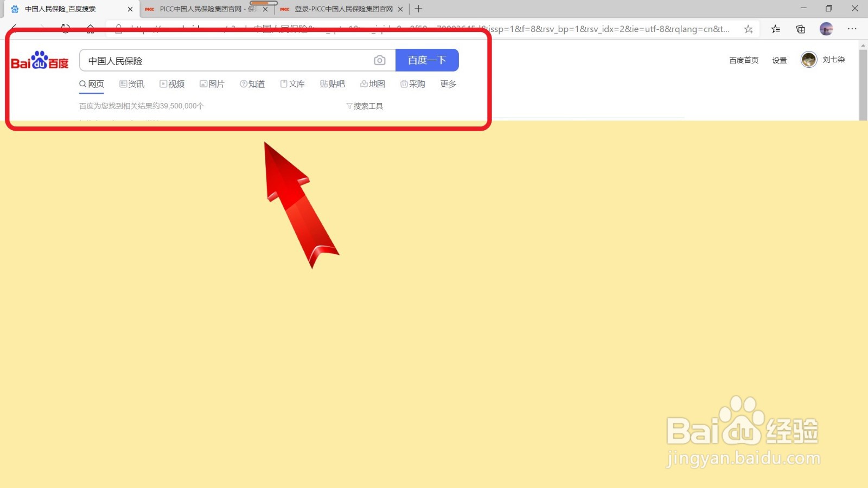Select the 采购 results category
868x488 pixels.
(413, 84)
